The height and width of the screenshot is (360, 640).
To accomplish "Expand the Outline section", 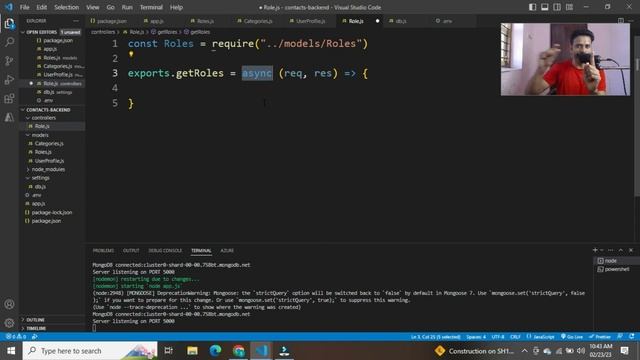I will pyautogui.click(x=52, y=320).
